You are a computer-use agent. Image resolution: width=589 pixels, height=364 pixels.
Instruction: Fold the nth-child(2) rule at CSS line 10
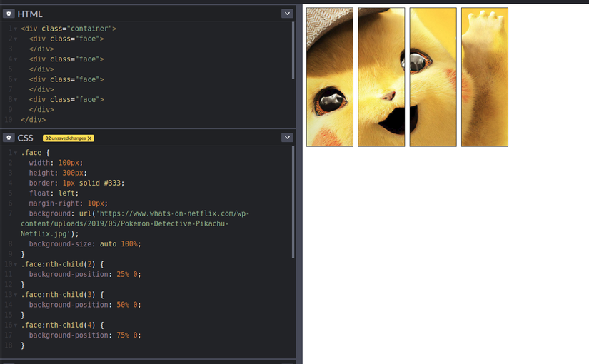[16, 265]
